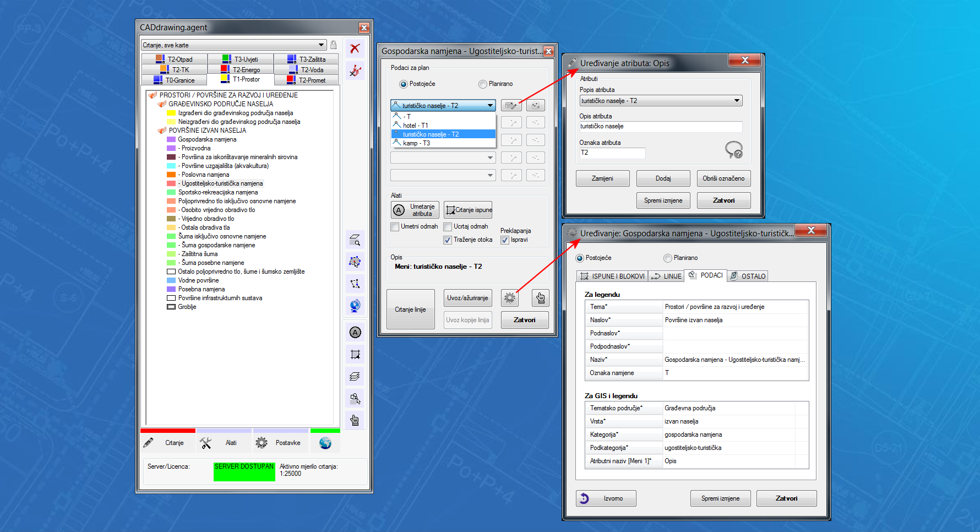Switch to the T3-Uvjeti tab
Image resolution: width=980 pixels, height=532 pixels.
pos(241,59)
